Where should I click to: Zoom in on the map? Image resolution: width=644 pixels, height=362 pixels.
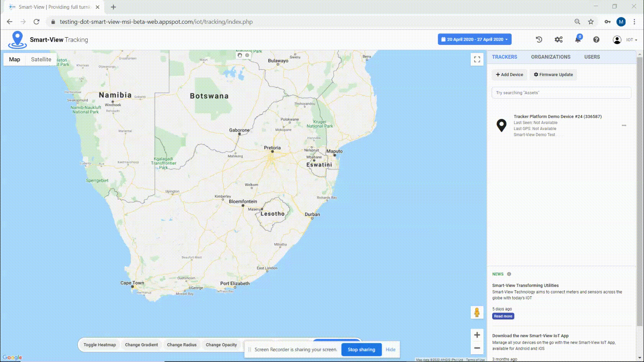pyautogui.click(x=477, y=335)
